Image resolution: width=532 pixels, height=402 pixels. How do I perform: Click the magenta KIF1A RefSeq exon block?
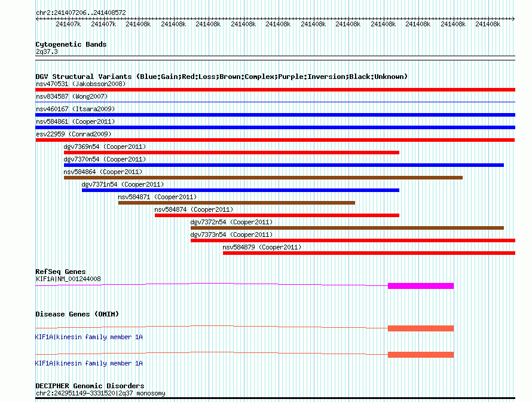click(421, 286)
